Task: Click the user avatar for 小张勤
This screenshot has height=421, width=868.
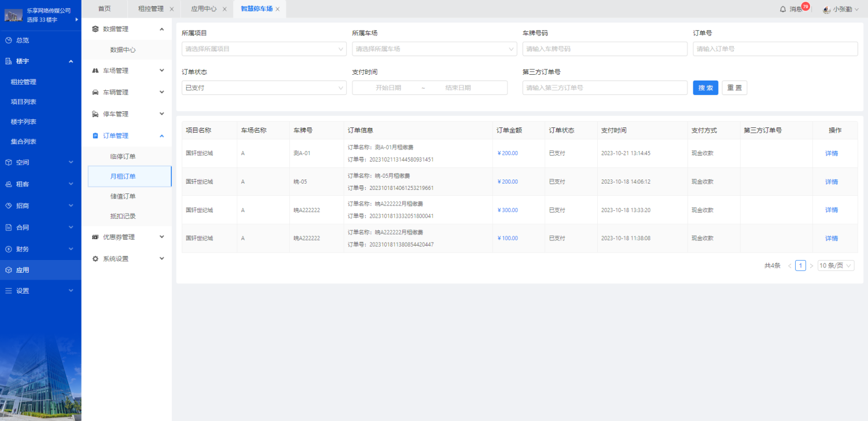Action: (x=827, y=9)
